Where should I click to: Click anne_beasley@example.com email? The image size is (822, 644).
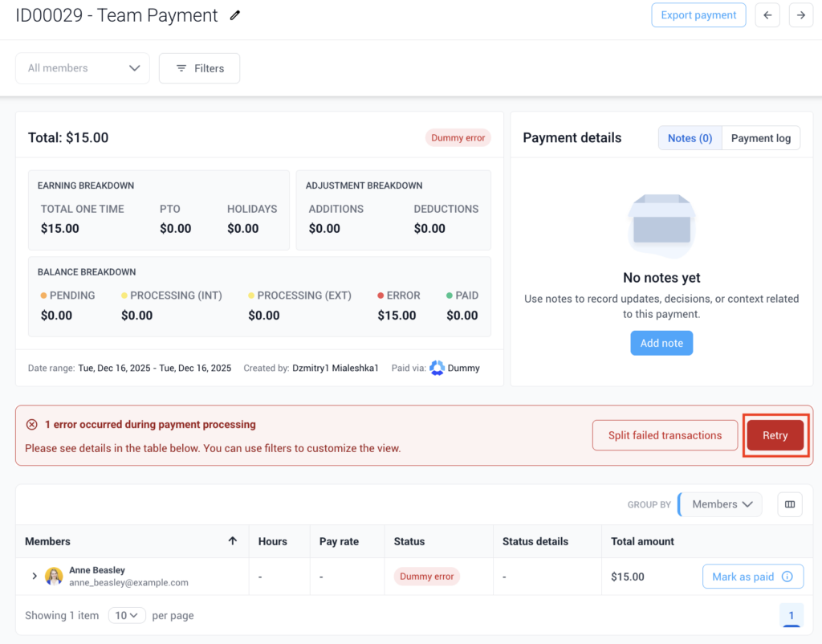(x=128, y=583)
